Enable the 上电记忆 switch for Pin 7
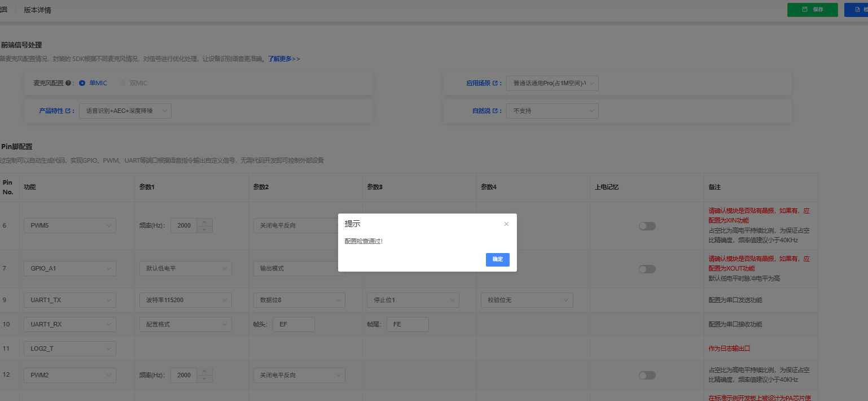The height and width of the screenshot is (401, 868). 647,269
